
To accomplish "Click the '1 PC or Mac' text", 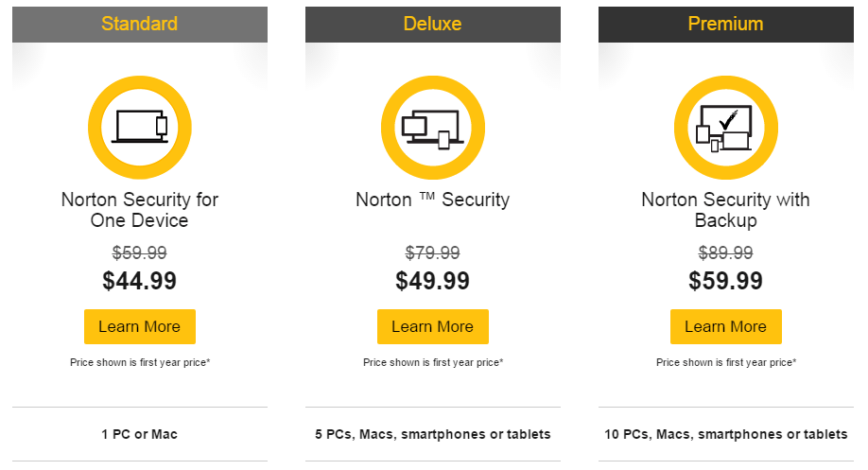I will pyautogui.click(x=140, y=435).
